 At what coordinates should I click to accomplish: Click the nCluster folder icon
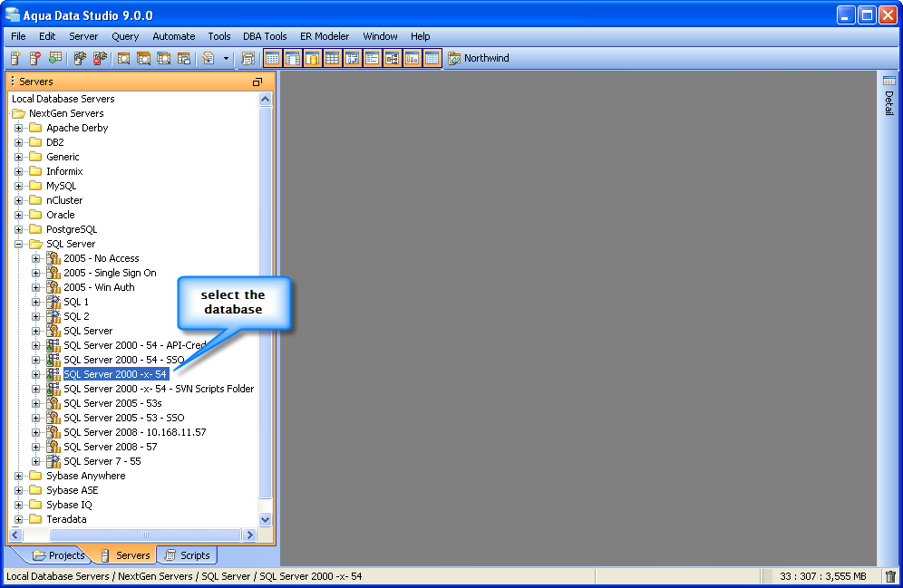tap(35, 200)
